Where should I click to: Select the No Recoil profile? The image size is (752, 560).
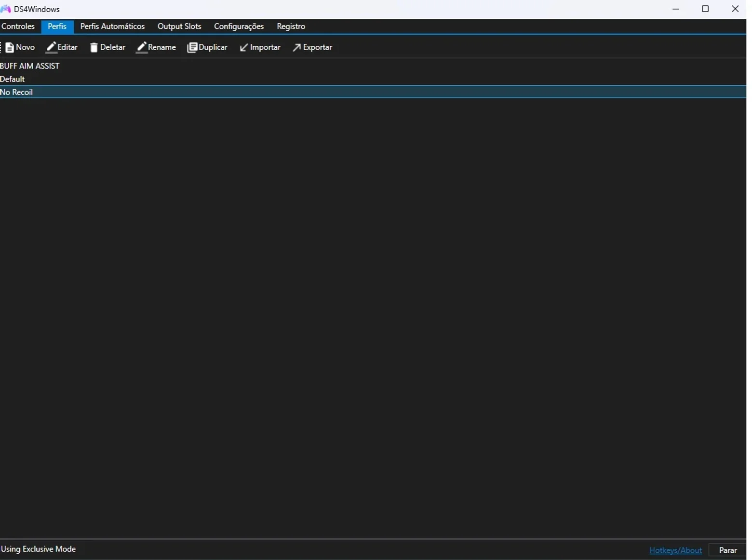(x=373, y=92)
